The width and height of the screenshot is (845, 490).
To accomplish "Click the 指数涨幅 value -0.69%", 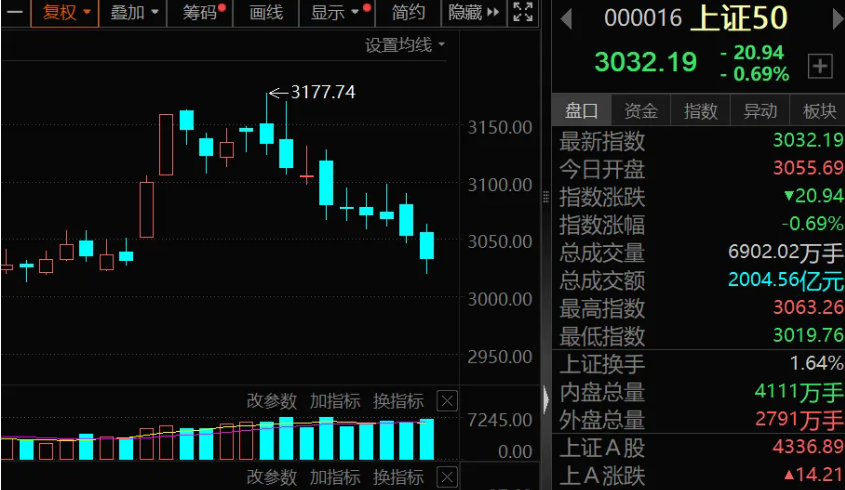I will [812, 224].
